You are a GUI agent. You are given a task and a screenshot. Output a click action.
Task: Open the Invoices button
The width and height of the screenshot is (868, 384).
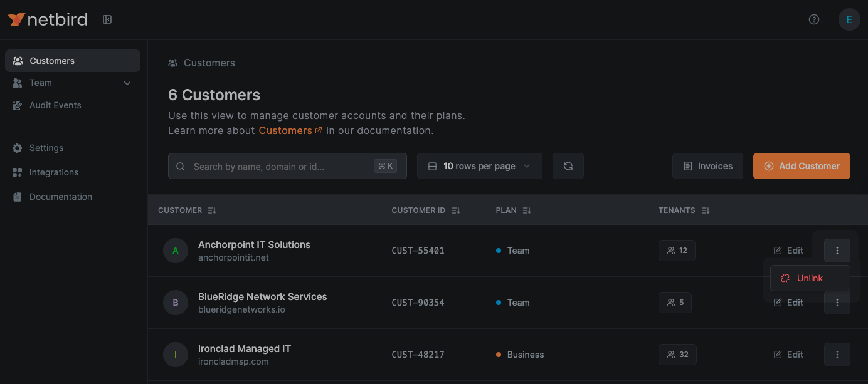[707, 166]
